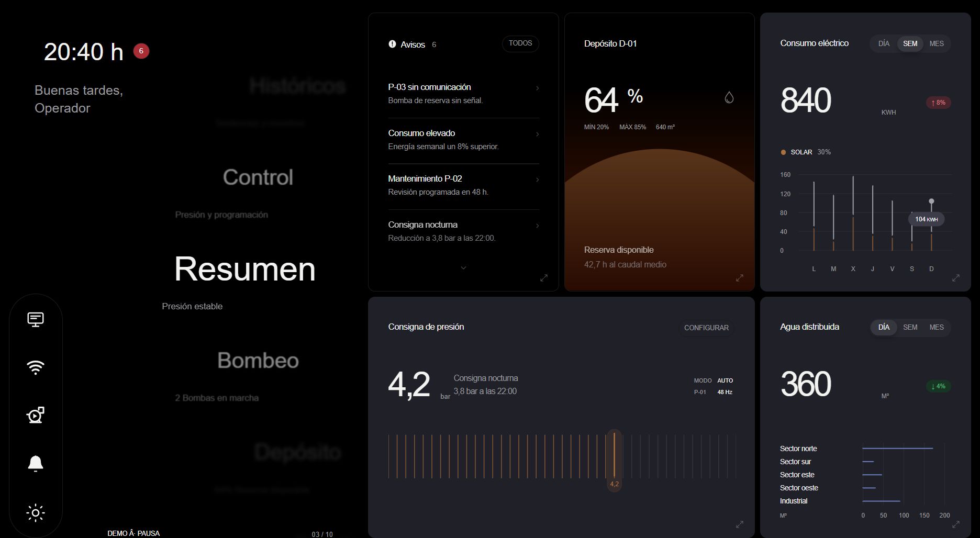The image size is (980, 538).
Task: Switch Consumo eléctrico to MES view
Action: [x=937, y=43]
